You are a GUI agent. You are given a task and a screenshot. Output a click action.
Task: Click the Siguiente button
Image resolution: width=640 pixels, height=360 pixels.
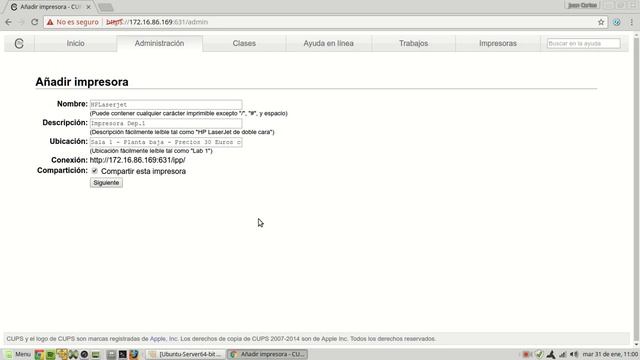click(x=106, y=182)
